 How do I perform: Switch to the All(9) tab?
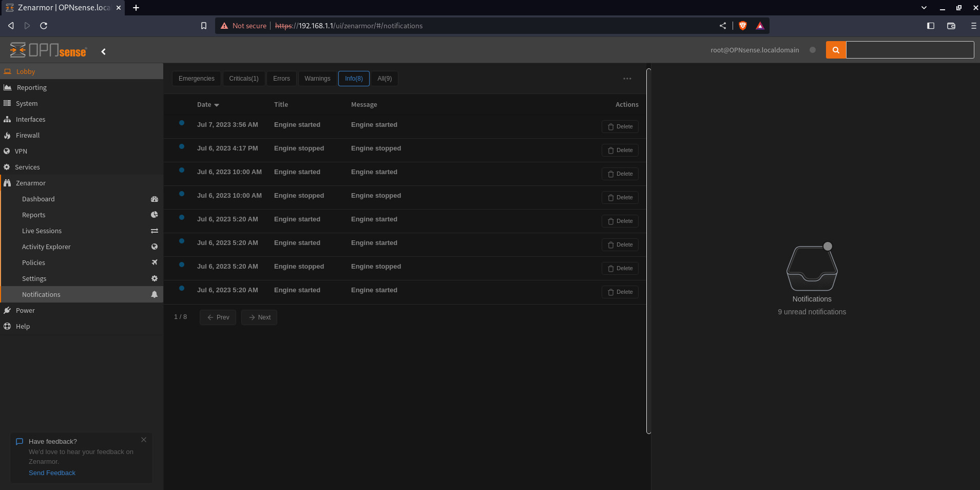click(x=385, y=79)
